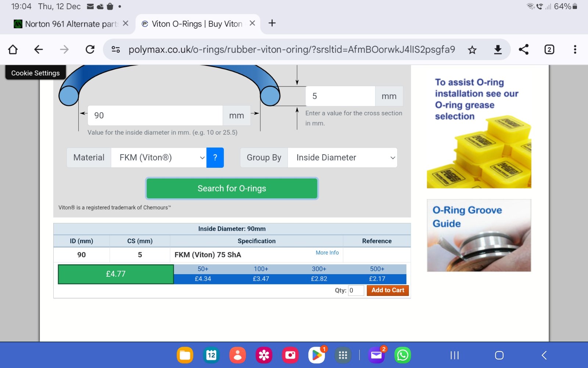588x368 pixels.
Task: Reload the Polymax page
Action: tap(90, 49)
